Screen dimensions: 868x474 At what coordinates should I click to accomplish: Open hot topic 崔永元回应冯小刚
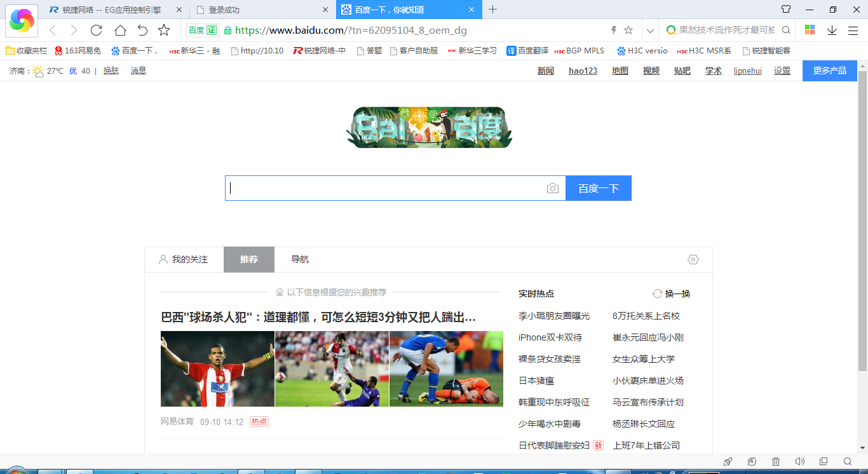[648, 337]
